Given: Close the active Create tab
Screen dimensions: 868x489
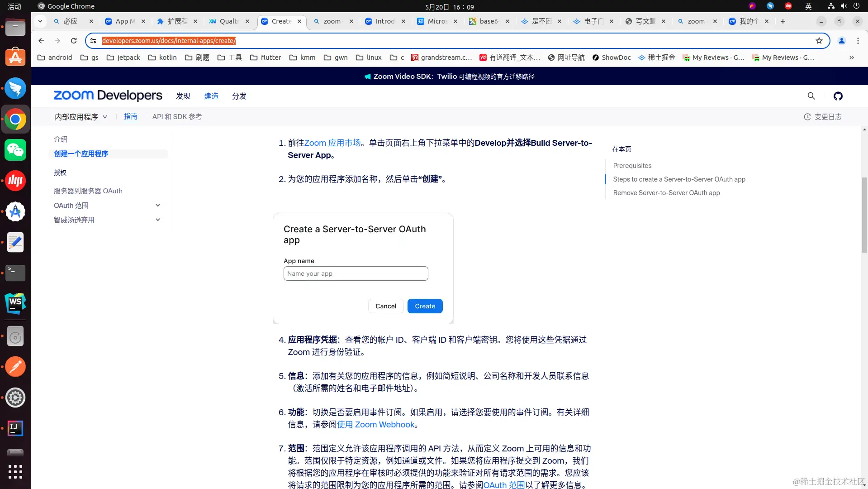Looking at the screenshot, I should click(299, 21).
